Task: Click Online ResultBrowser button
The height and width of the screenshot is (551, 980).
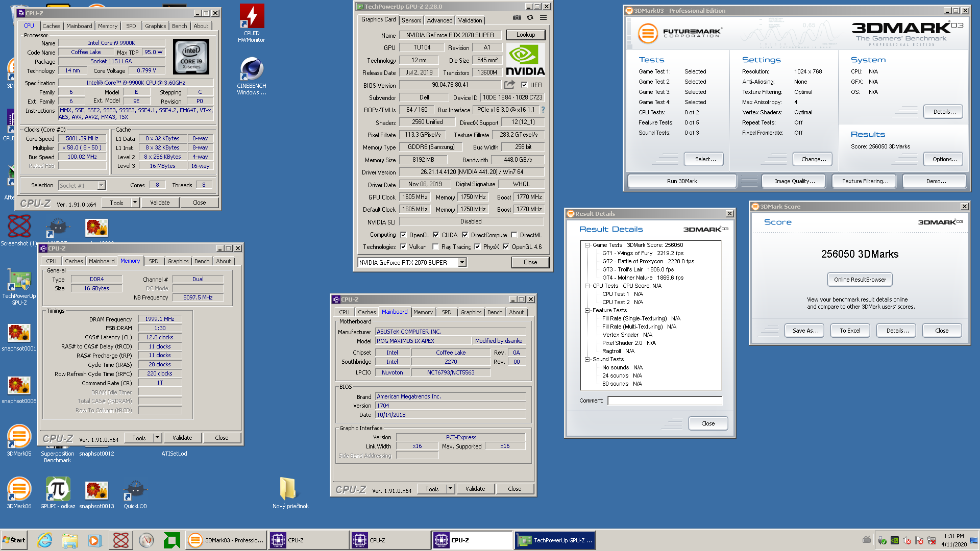Action: point(860,280)
